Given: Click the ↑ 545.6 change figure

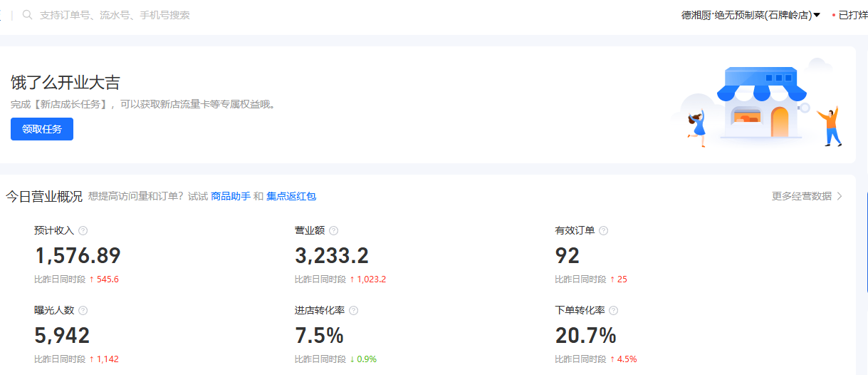Looking at the screenshot, I should pos(104,279).
